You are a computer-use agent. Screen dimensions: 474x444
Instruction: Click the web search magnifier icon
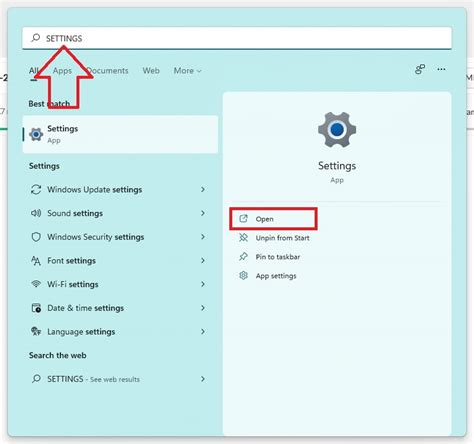36,379
